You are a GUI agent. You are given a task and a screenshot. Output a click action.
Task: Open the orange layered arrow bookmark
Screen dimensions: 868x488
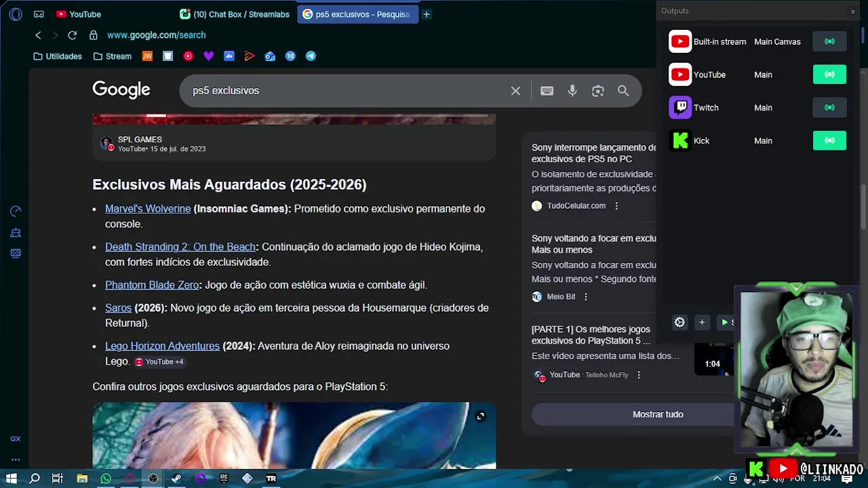click(x=250, y=56)
